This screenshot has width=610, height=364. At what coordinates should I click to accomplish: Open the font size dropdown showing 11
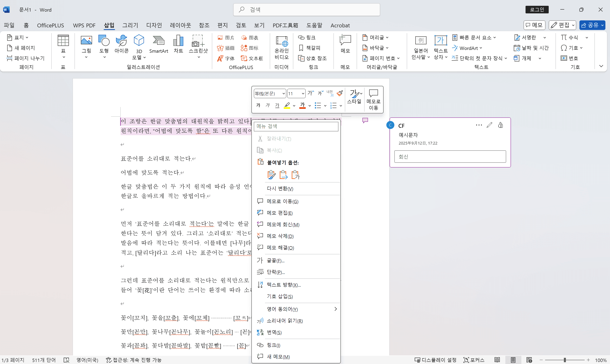click(x=303, y=93)
